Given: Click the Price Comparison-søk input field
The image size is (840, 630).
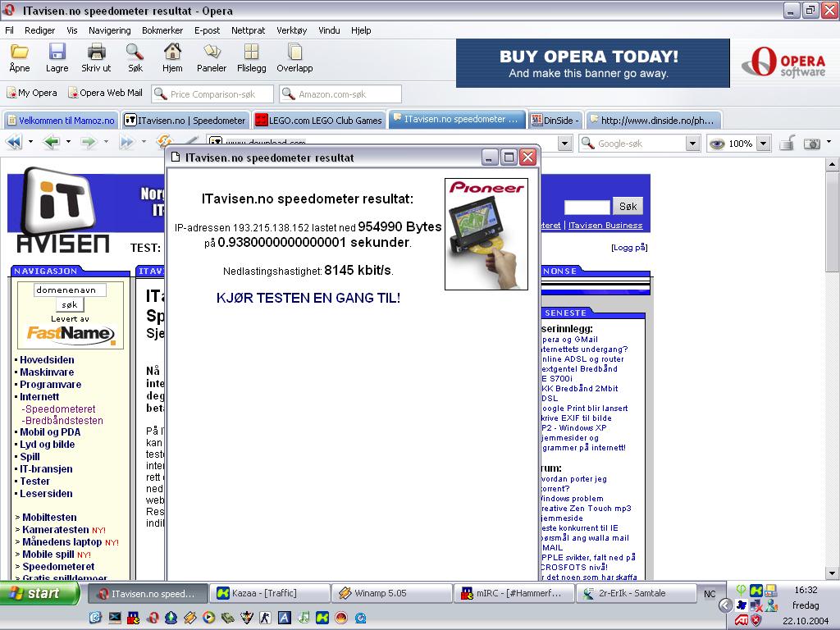Looking at the screenshot, I should click(x=212, y=94).
